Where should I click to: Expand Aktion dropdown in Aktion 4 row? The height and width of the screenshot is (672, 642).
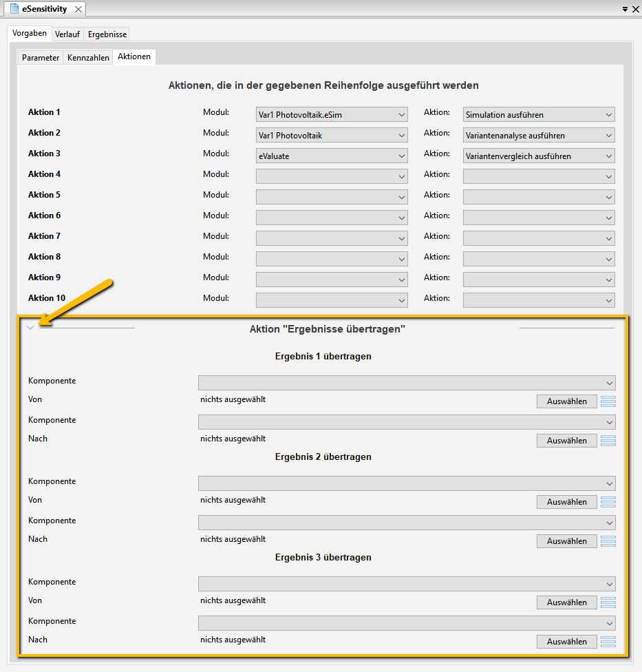(x=539, y=176)
